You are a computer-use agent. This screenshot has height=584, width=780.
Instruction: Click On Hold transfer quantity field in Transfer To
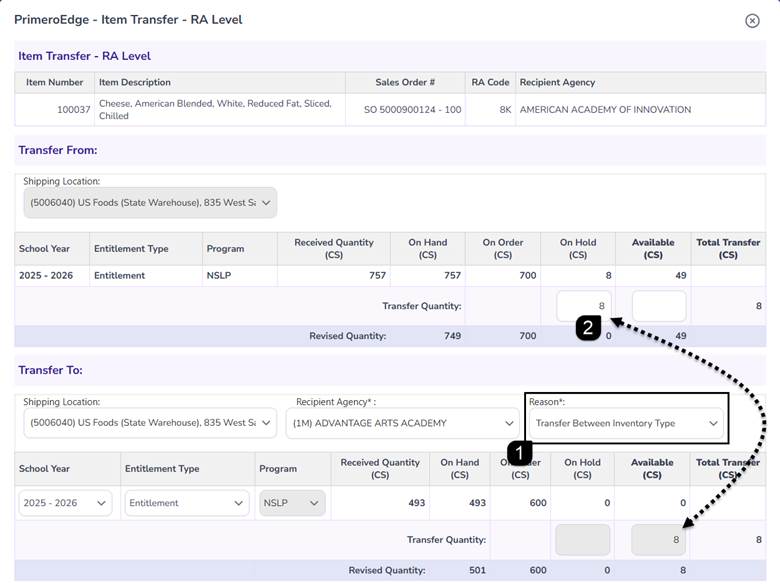[x=583, y=540]
